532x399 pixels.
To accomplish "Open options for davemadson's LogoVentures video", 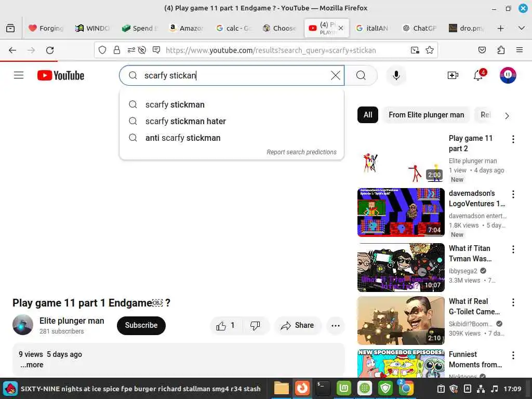I will pyautogui.click(x=513, y=194).
